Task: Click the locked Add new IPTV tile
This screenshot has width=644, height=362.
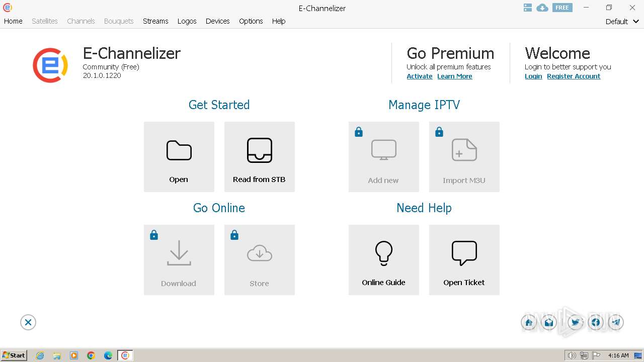Action: (383, 157)
